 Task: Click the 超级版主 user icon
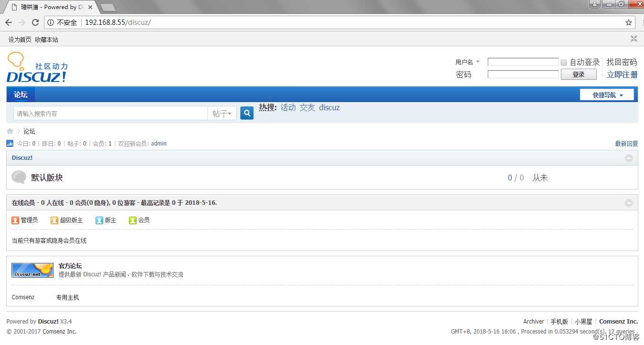[54, 220]
